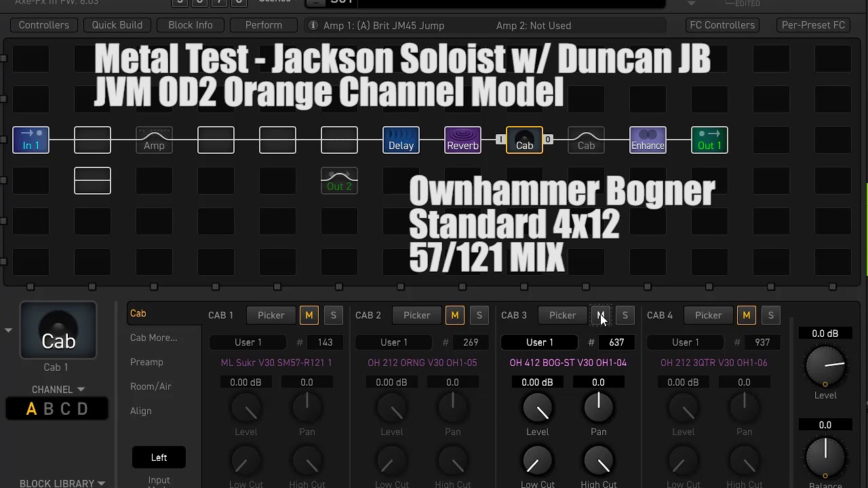The height and width of the screenshot is (488, 868).
Task: Mute CAB 4 with M button
Action: click(x=747, y=315)
